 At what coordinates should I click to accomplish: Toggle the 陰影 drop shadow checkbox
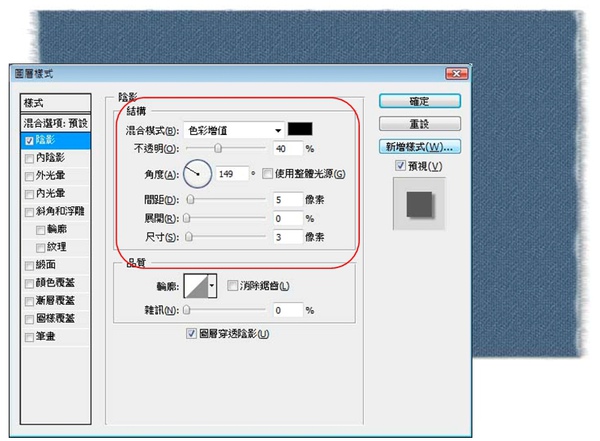(29, 141)
